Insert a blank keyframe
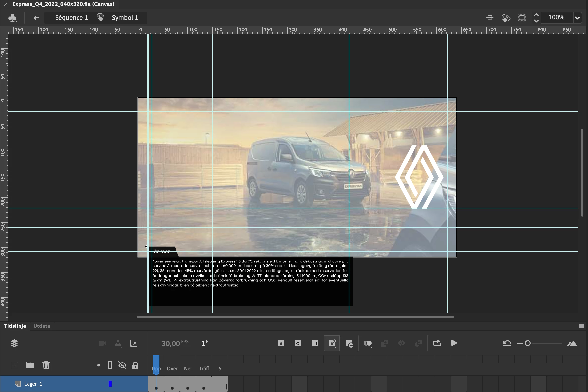The width and height of the screenshot is (588, 392). coord(298,343)
